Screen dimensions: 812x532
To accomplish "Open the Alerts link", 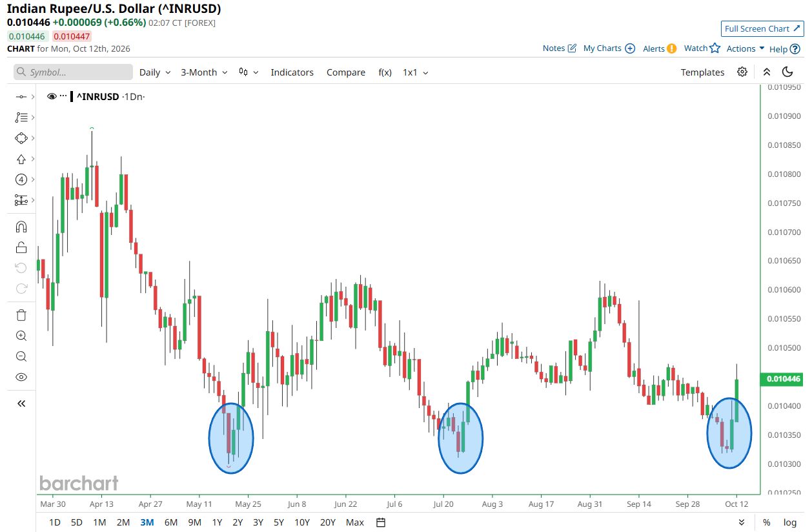I will [x=660, y=48].
